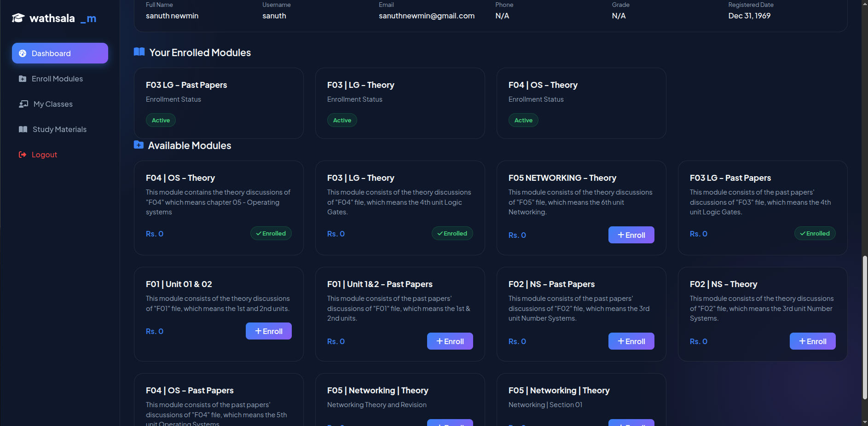Click the Enroll Modules folder-plus icon

(x=23, y=79)
